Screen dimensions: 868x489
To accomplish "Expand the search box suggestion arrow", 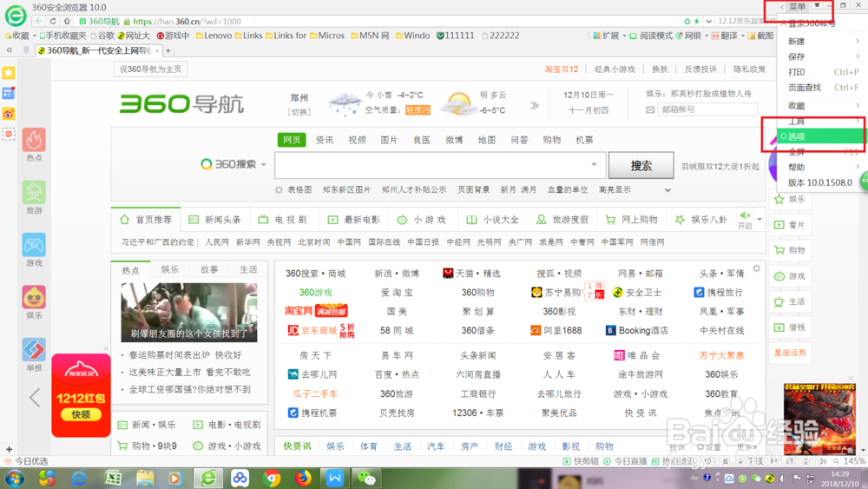I will click(x=594, y=164).
